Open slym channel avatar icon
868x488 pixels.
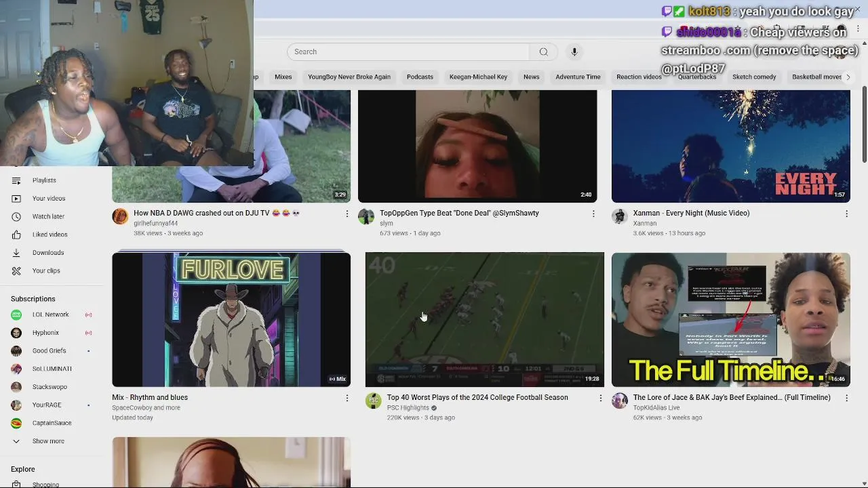click(x=366, y=216)
